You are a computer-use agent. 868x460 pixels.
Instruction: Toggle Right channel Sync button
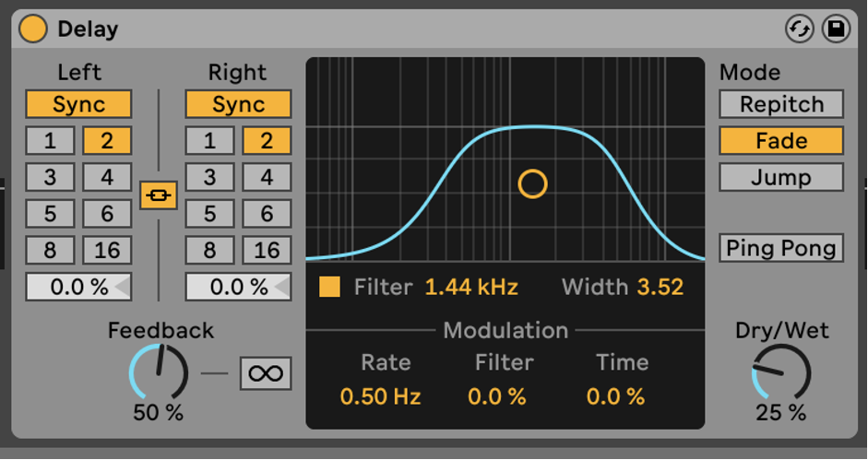pos(238,104)
